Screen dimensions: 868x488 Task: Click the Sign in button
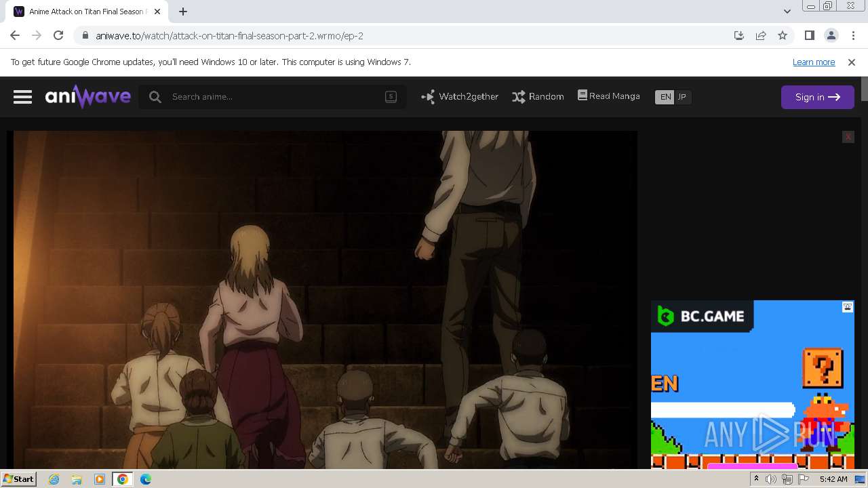point(817,97)
